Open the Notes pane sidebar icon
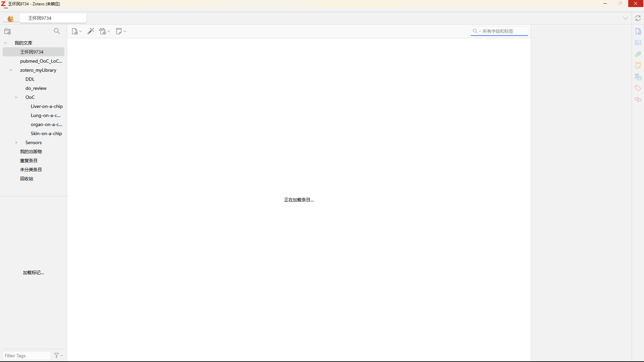The width and height of the screenshot is (644, 362). 638,65
